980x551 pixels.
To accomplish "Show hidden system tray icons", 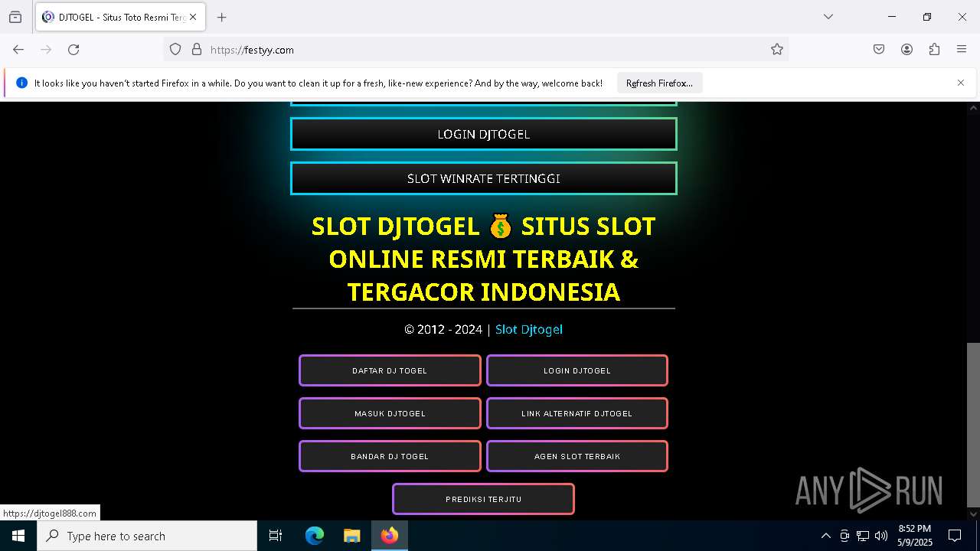I will click(x=825, y=536).
